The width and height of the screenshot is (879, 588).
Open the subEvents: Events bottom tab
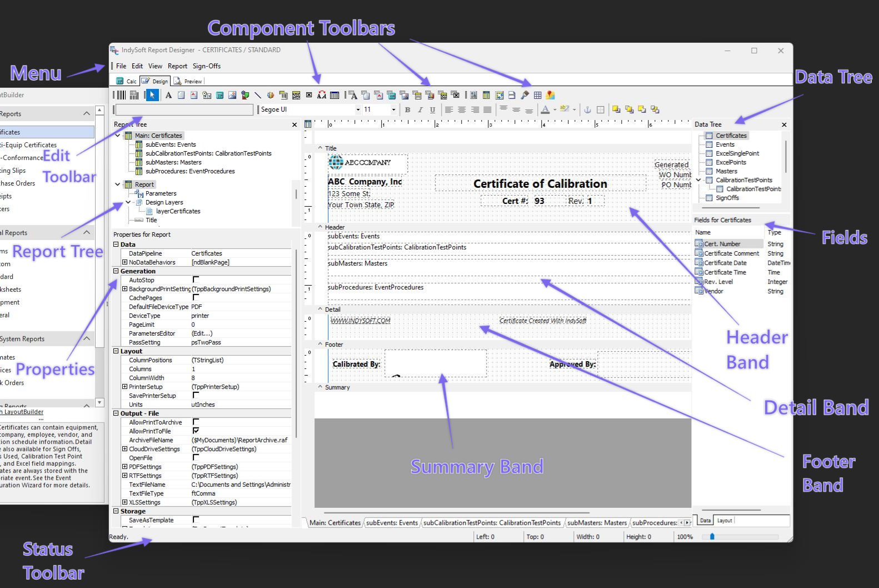tap(392, 523)
